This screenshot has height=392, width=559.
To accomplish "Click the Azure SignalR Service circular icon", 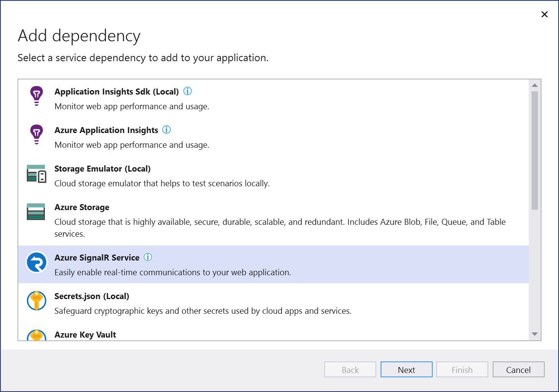I will pyautogui.click(x=37, y=263).
